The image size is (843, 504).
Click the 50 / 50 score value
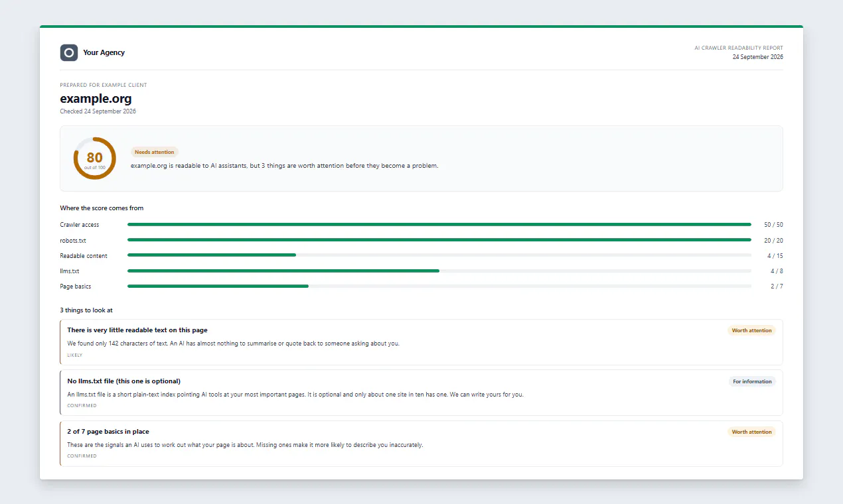point(773,225)
